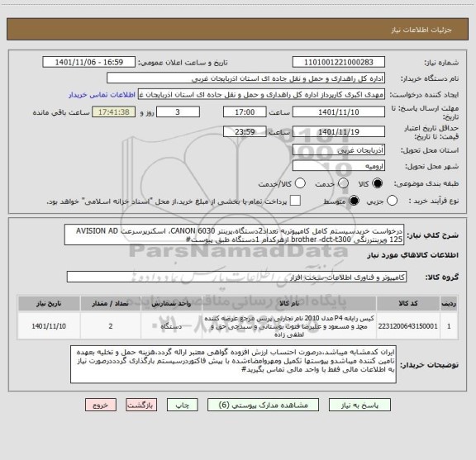Select the کالا radio button
Screen dimensions: 476x460
(378, 183)
